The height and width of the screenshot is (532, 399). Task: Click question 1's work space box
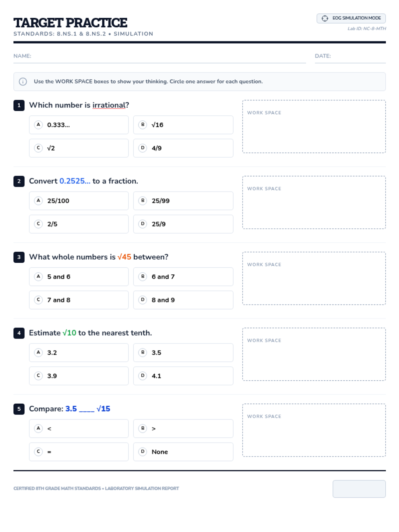point(314,126)
